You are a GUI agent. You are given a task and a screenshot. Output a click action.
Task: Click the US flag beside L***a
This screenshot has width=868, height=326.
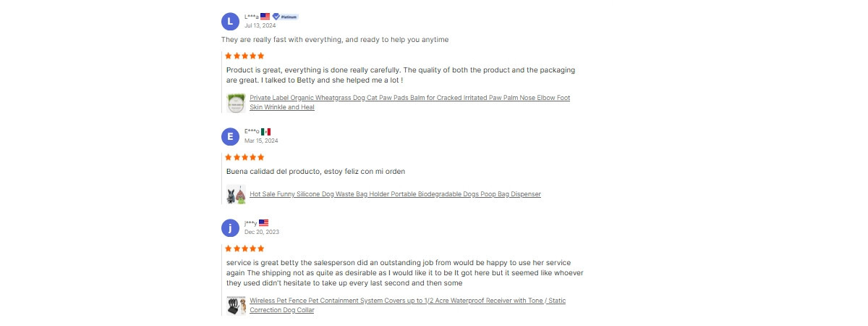click(265, 16)
